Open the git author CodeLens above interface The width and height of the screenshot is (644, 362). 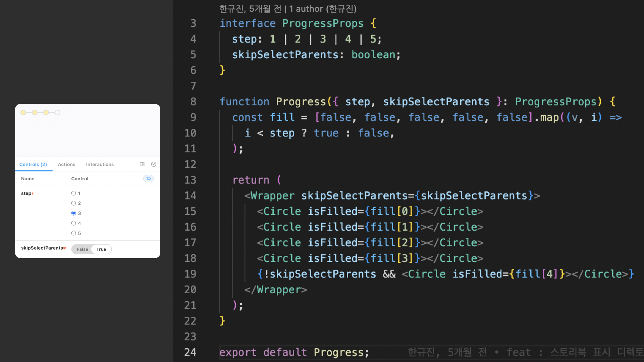coord(287,9)
